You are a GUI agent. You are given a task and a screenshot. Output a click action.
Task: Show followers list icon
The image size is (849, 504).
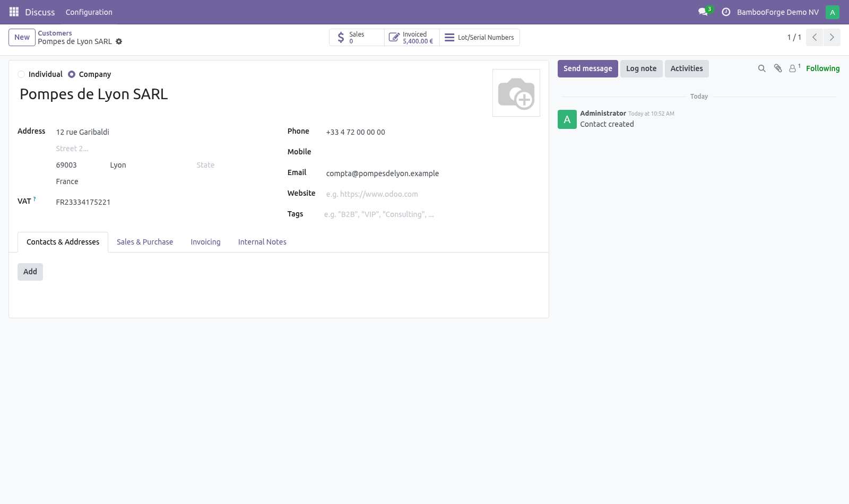[794, 68]
